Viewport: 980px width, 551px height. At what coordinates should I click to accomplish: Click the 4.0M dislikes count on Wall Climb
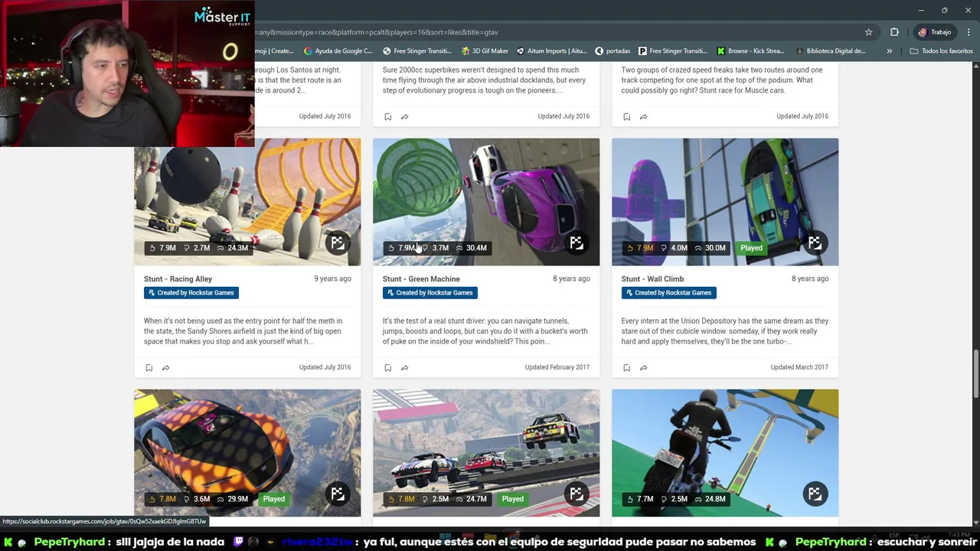674,248
